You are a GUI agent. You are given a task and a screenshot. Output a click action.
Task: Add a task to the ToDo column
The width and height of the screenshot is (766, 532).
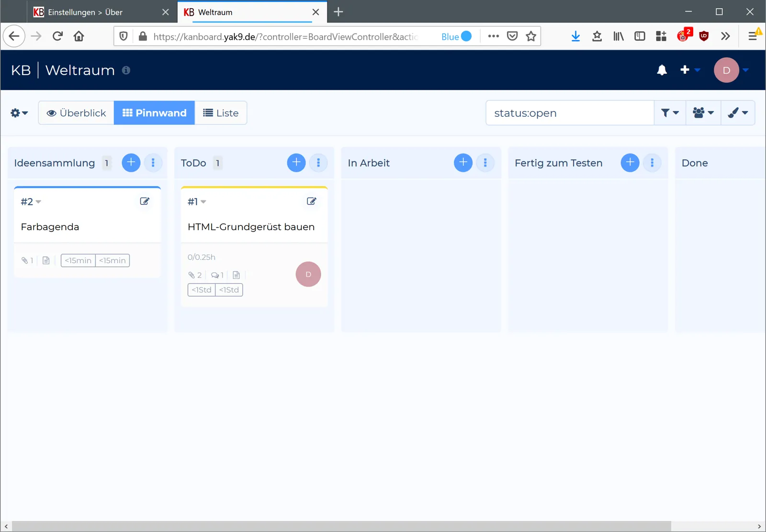(296, 163)
